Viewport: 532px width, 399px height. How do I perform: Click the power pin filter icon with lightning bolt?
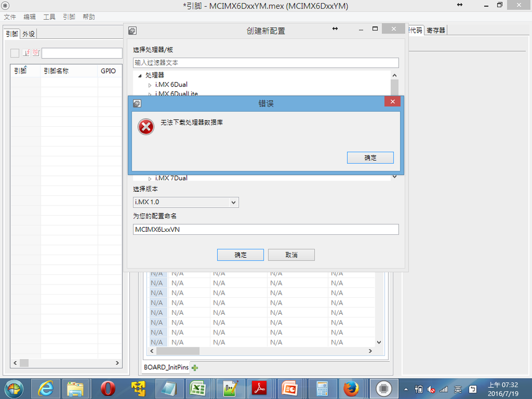click(x=26, y=53)
